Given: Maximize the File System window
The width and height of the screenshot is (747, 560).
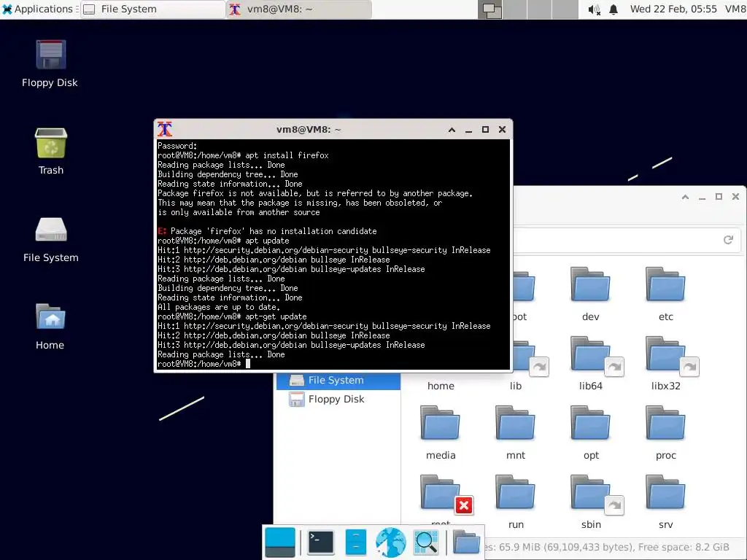Looking at the screenshot, I should coord(719,197).
